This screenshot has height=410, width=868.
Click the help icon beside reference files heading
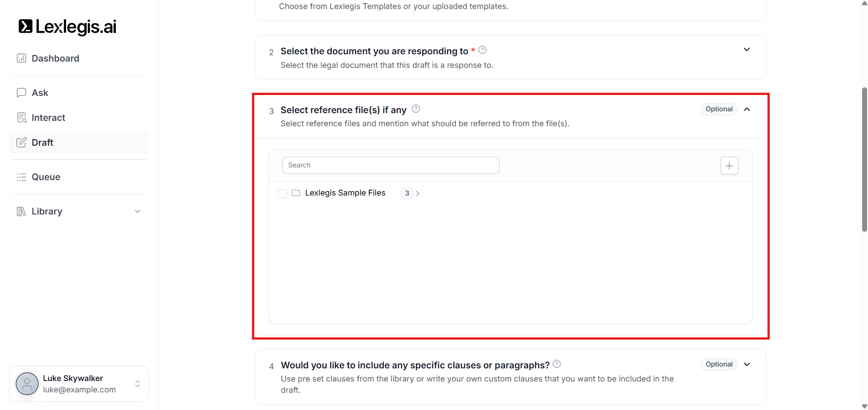[x=416, y=109]
